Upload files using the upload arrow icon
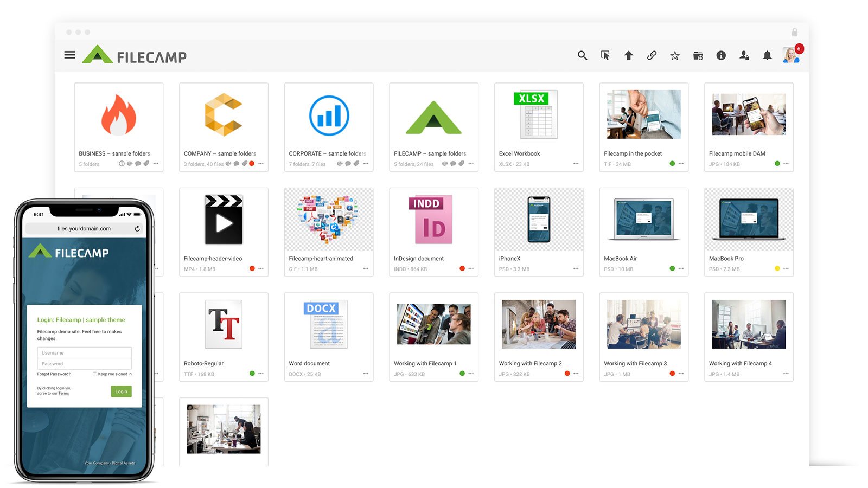The image size is (868, 488). point(628,56)
